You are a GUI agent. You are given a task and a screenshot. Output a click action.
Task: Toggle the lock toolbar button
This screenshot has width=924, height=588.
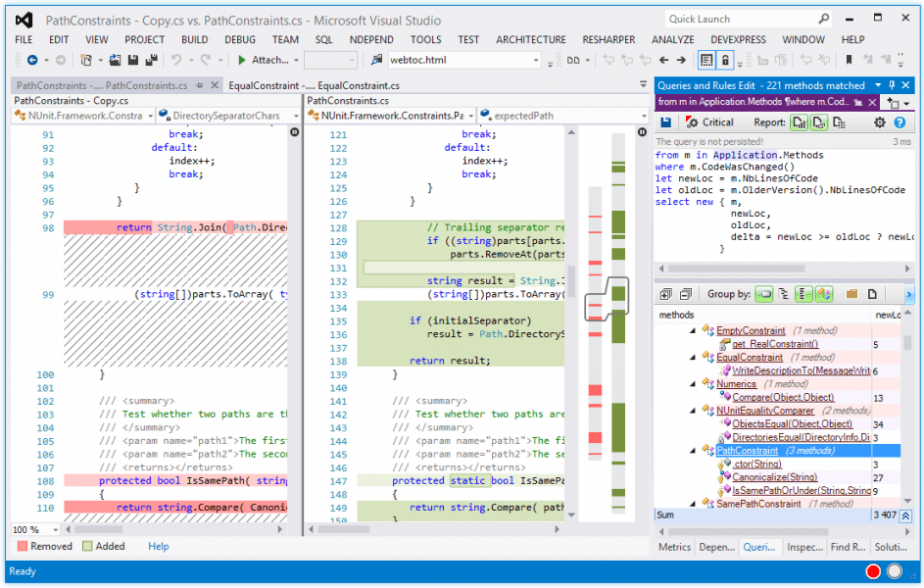click(725, 60)
